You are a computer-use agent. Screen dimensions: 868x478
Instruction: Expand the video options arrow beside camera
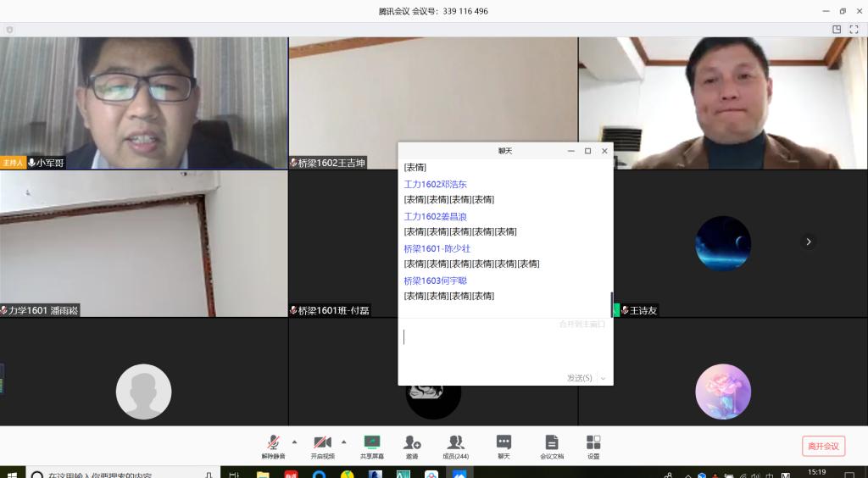coord(343,442)
